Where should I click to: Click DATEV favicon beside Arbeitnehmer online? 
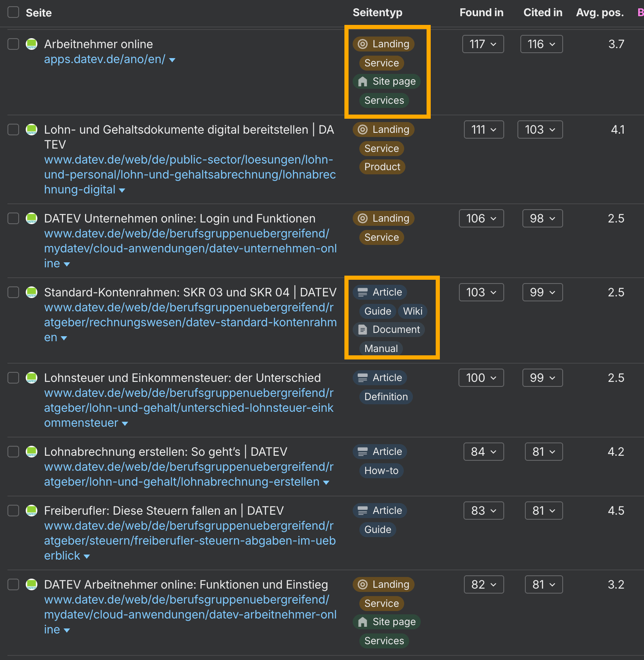(32, 44)
